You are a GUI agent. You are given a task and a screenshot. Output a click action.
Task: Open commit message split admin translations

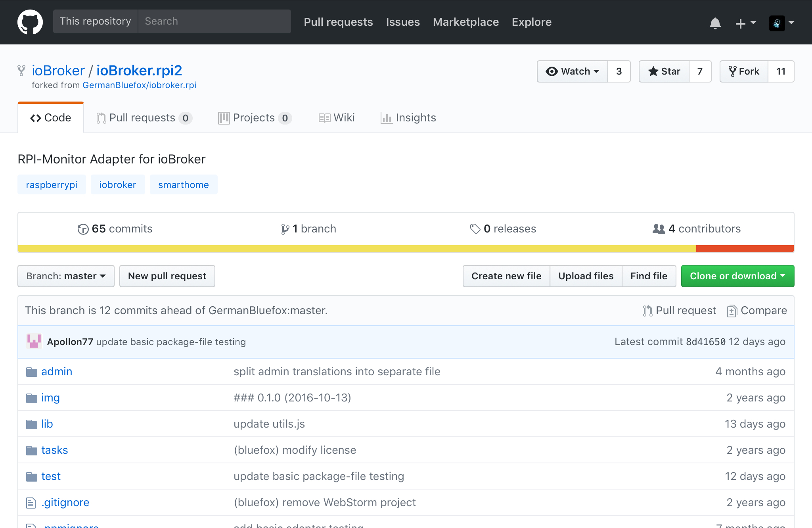(x=337, y=372)
